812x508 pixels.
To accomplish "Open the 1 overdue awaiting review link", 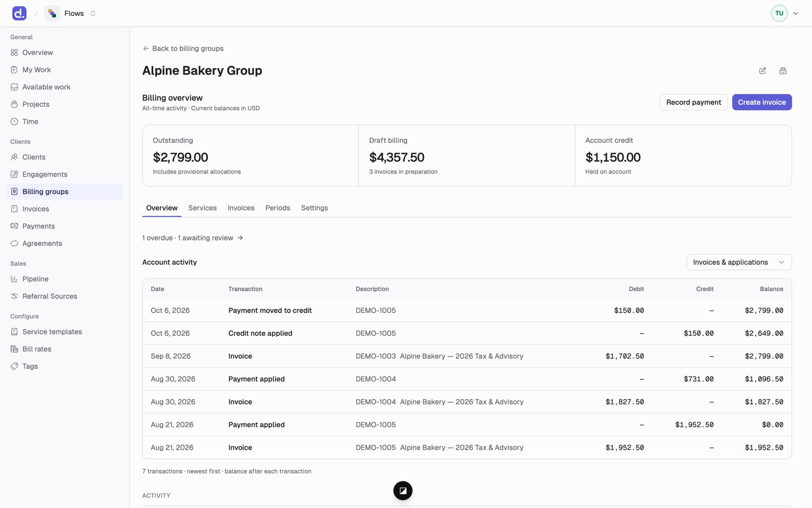I will [193, 238].
